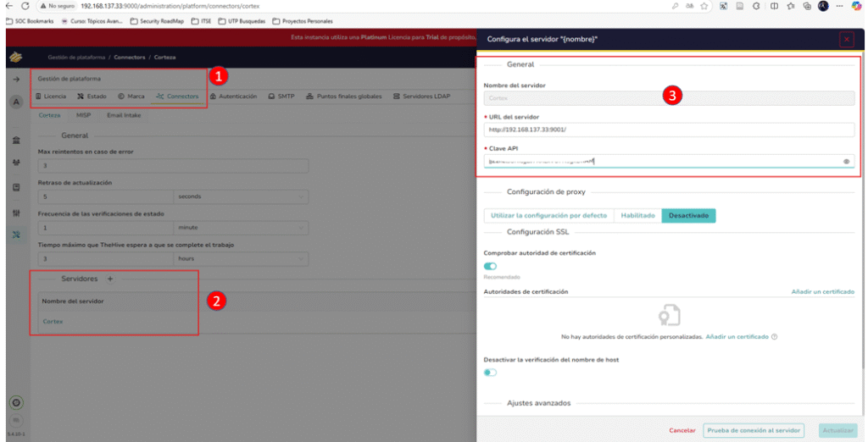Open the 'Proyectos Personales' bookmark folder
The height and width of the screenshot is (442, 868).
[303, 21]
